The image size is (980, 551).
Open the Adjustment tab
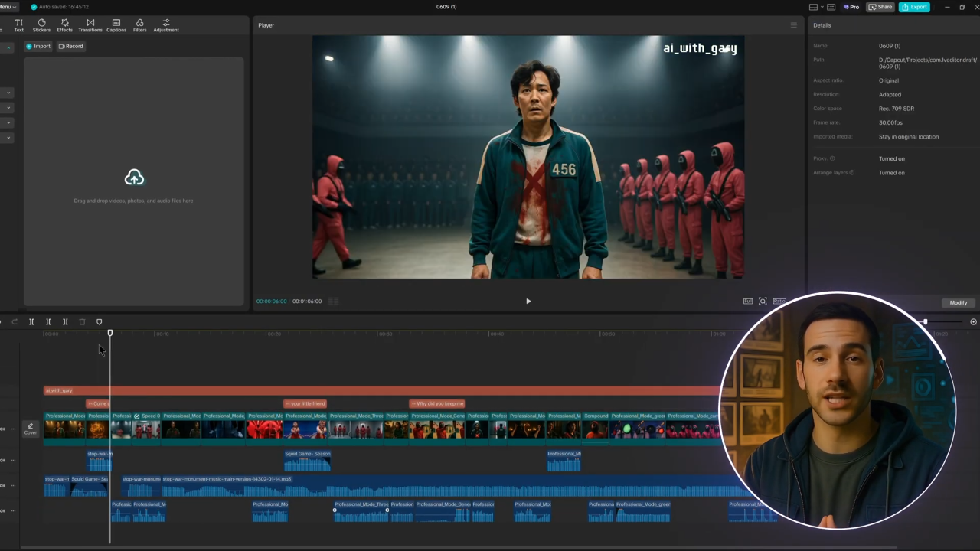(x=166, y=25)
